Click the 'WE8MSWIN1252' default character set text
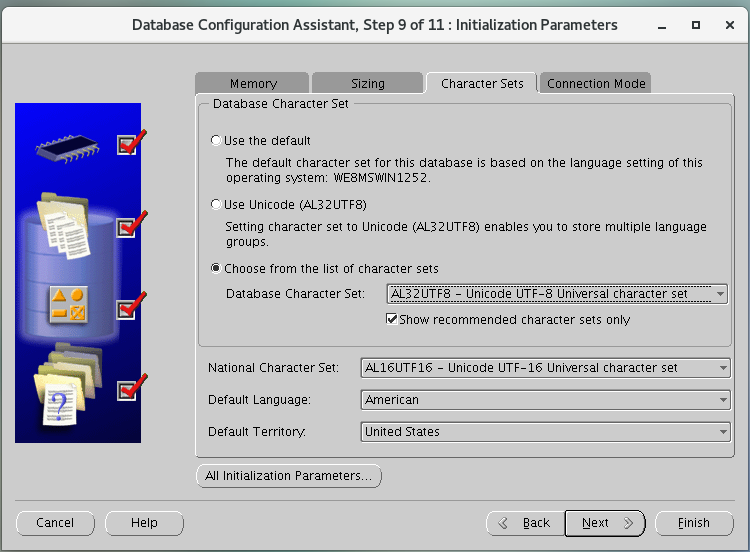The width and height of the screenshot is (750, 552). pyautogui.click(x=381, y=178)
